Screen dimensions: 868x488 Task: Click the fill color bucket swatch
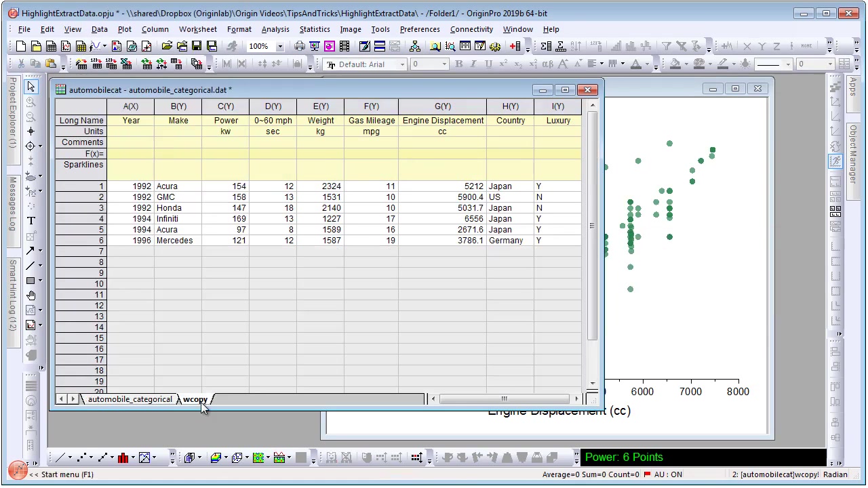(675, 64)
